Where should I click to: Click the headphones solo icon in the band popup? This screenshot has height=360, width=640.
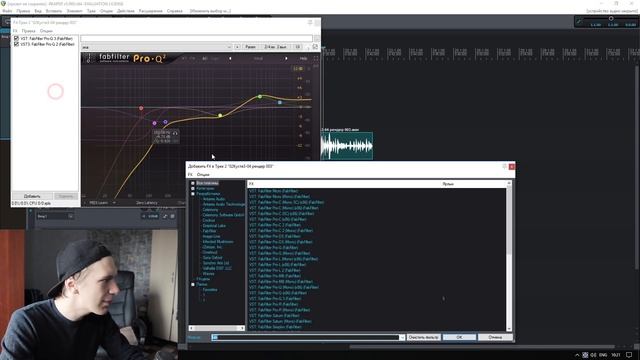click(175, 133)
